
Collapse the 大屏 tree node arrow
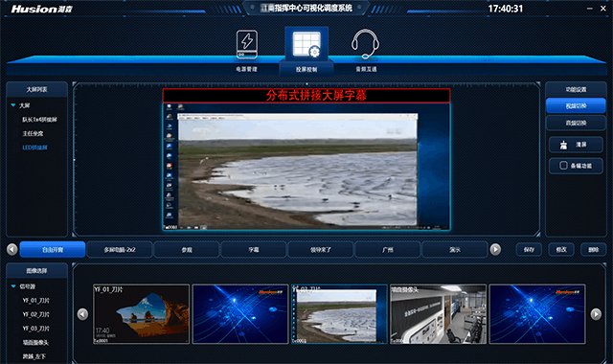(13, 105)
